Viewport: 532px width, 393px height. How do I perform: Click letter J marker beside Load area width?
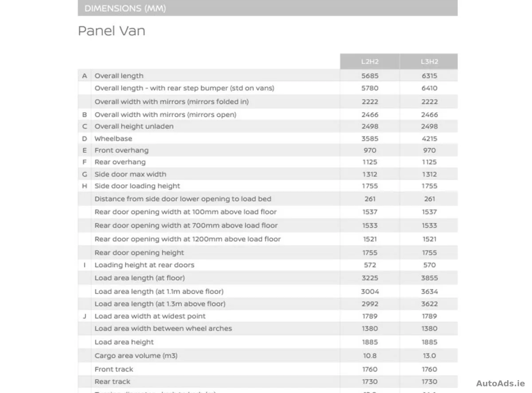85,316
